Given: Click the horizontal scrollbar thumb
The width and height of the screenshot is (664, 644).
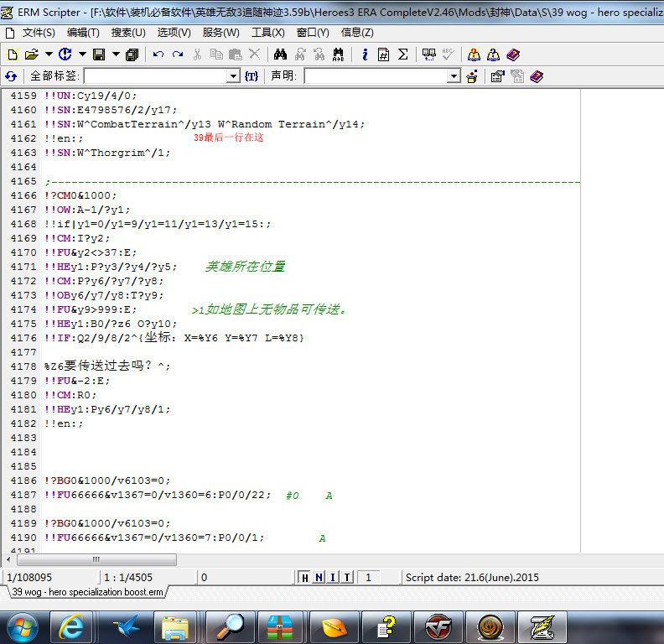Looking at the screenshot, I should coord(96,559).
